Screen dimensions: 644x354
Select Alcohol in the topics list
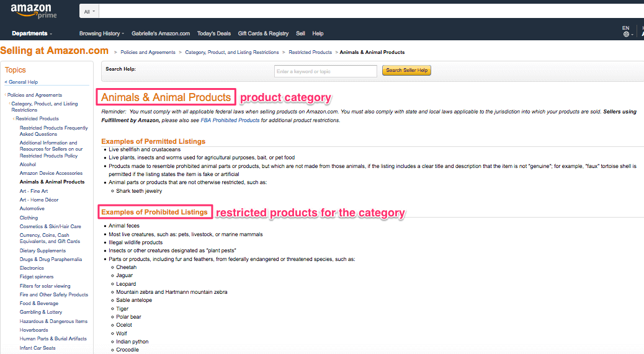pyautogui.click(x=27, y=164)
